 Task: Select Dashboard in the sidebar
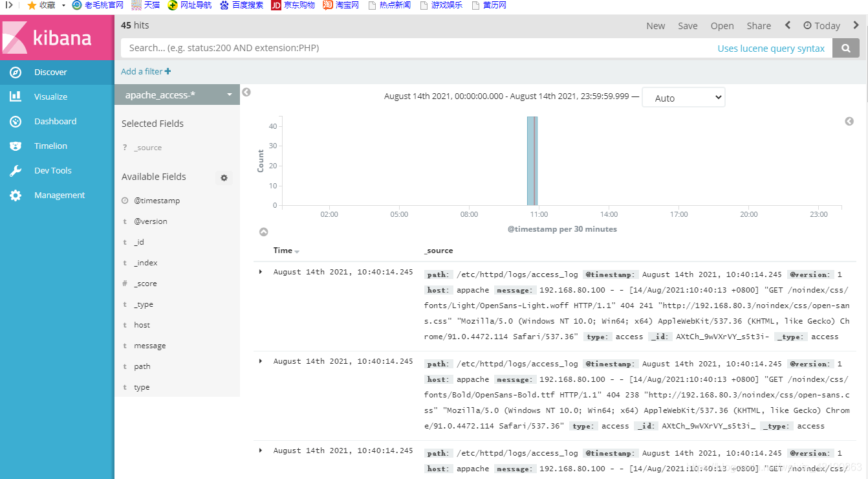pyautogui.click(x=55, y=122)
